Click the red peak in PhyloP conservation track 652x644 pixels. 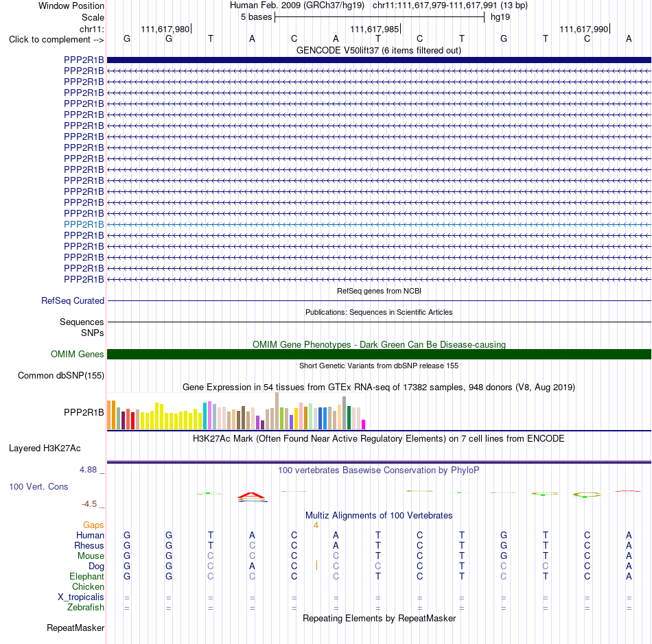(x=251, y=495)
